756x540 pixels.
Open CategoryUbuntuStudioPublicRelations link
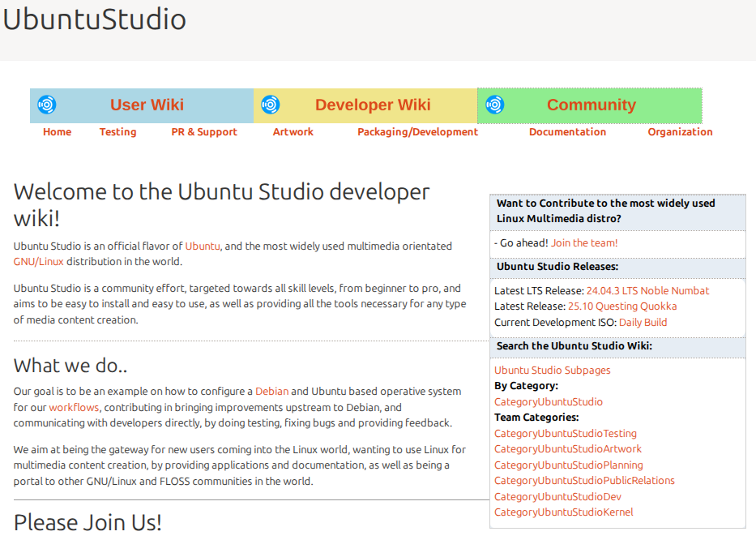click(x=584, y=481)
